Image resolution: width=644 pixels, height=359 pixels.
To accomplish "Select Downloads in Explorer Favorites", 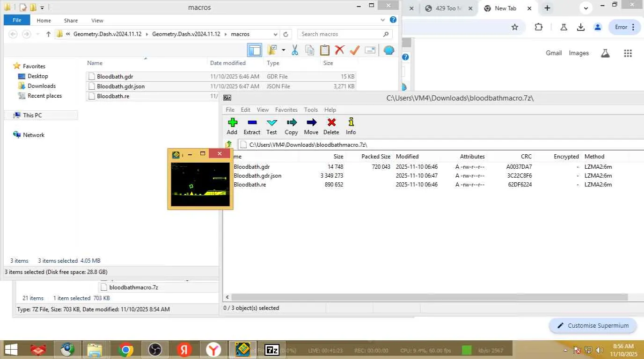I will [x=42, y=86].
